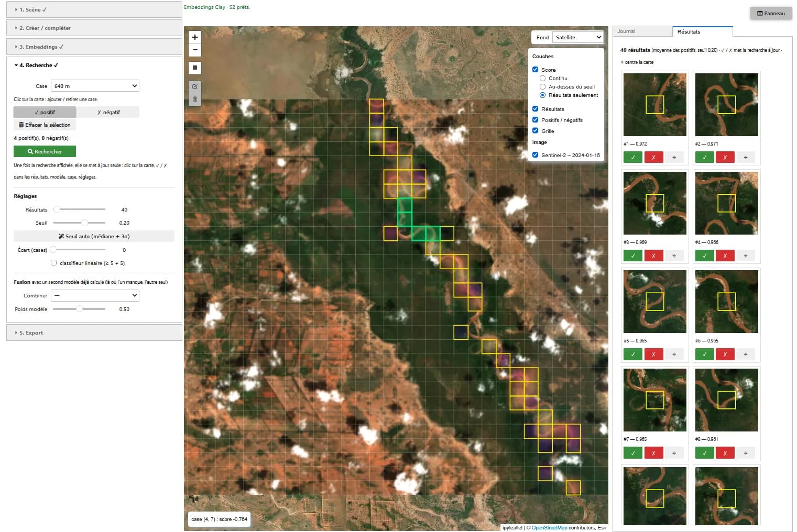
Task: Adjust the Poids modèle slider
Action: 79,309
